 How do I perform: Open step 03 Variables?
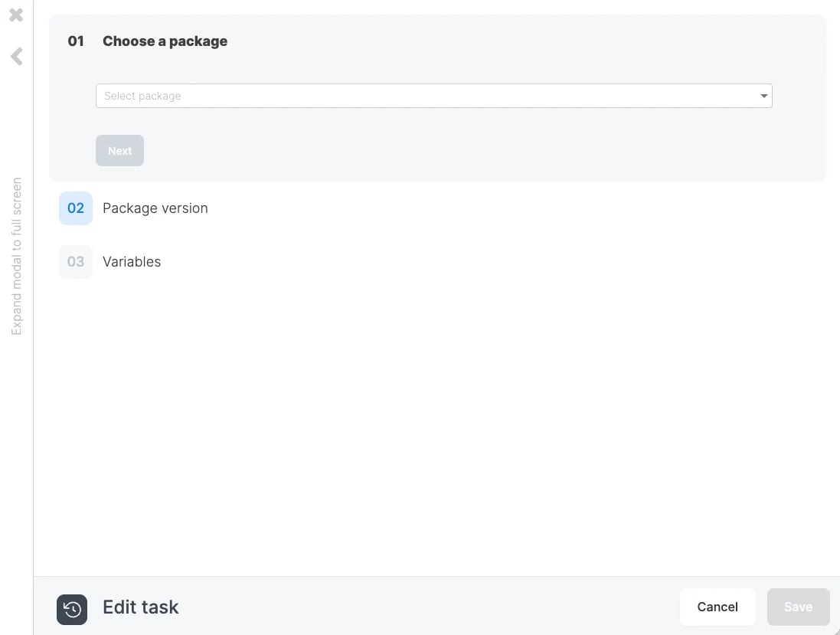[x=132, y=261]
